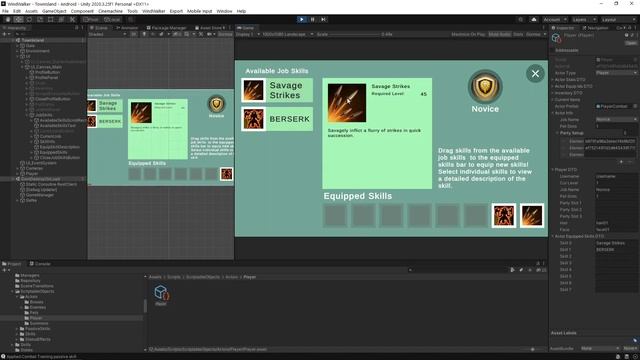This screenshot has height=360, width=640.
Task: Collapse the ScriptableObjects folder in Project
Action: point(13,291)
